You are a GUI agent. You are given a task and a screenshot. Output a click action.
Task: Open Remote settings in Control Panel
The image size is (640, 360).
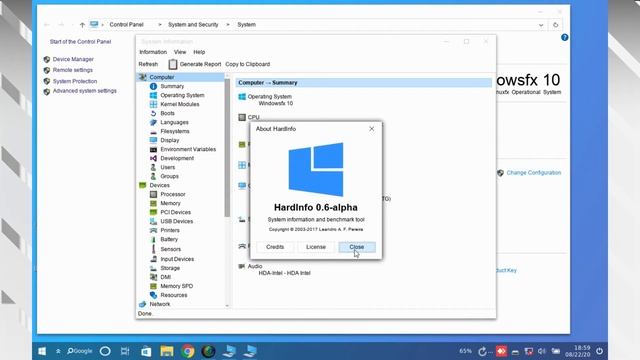[73, 70]
